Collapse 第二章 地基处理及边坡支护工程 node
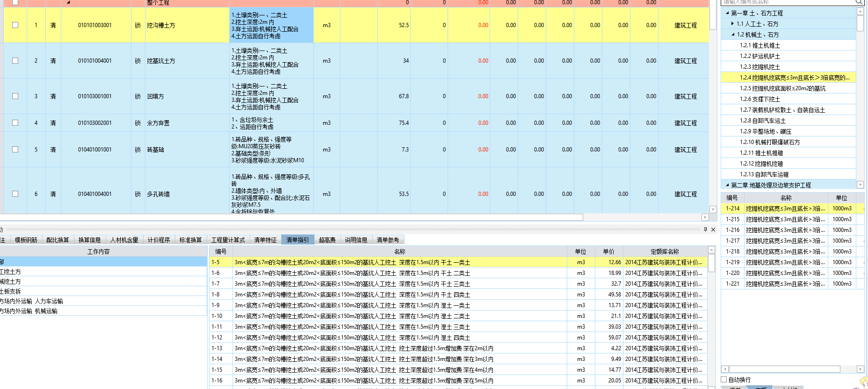Viewport: 868px width, 389px height. coord(727,185)
